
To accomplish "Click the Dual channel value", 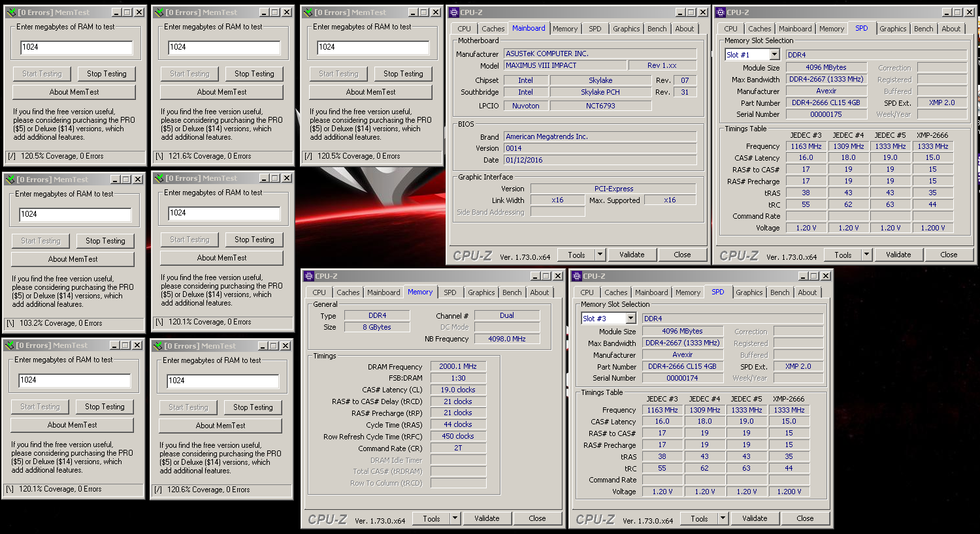I will tap(507, 315).
